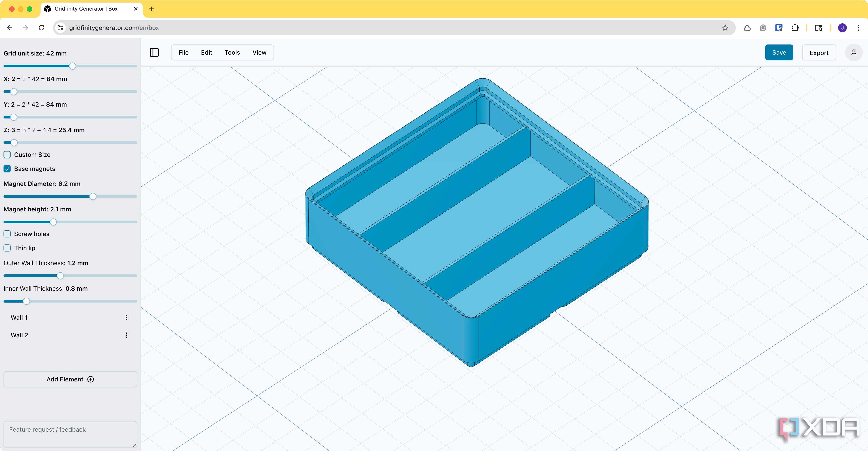The width and height of the screenshot is (868, 451).
Task: Click the browser back arrow
Action: point(10,28)
